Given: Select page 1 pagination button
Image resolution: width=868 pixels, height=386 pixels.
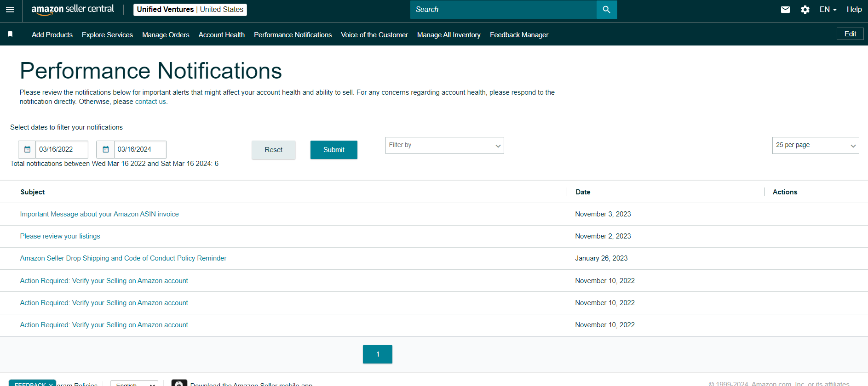Looking at the screenshot, I should click(378, 354).
